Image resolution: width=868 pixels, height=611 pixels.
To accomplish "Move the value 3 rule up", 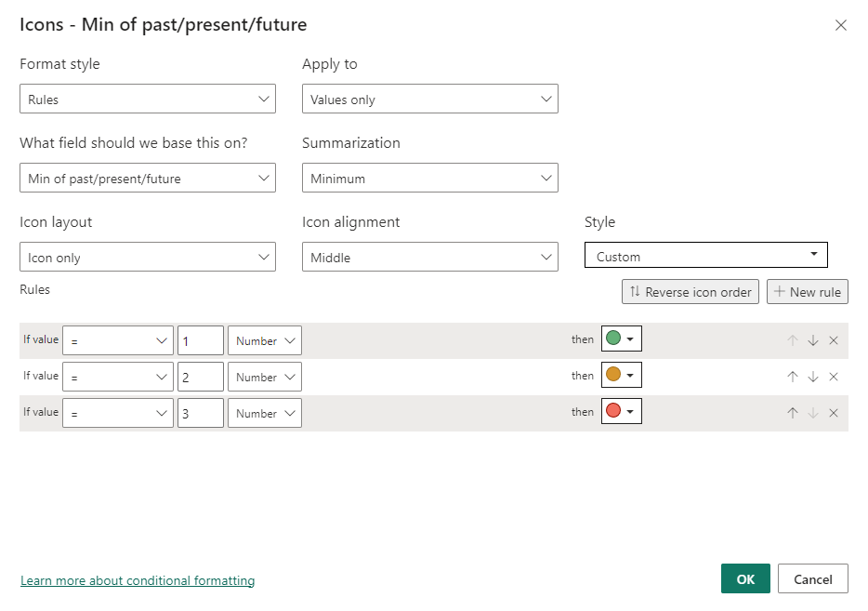I will [x=792, y=413].
